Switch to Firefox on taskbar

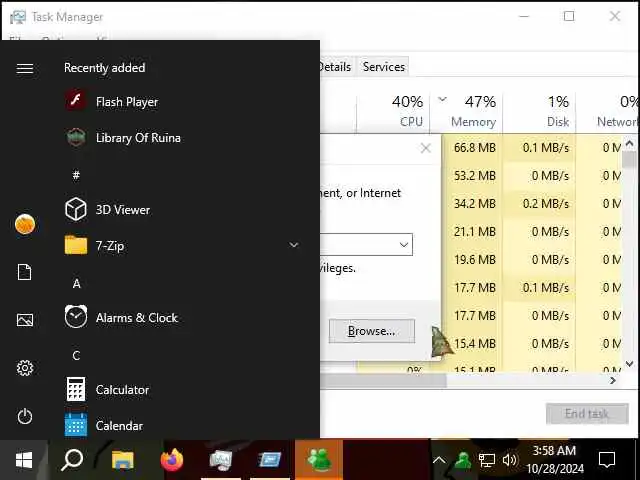click(172, 460)
